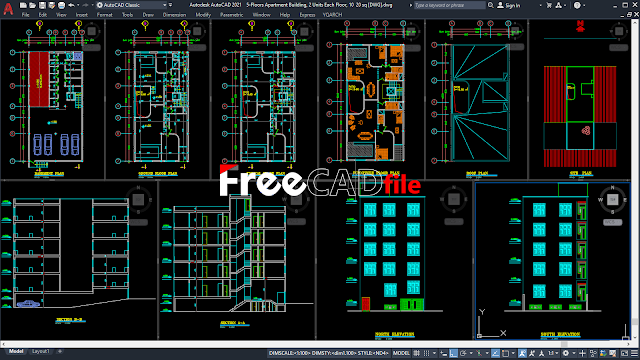
Task: Open the Tools menu
Action: point(127,15)
